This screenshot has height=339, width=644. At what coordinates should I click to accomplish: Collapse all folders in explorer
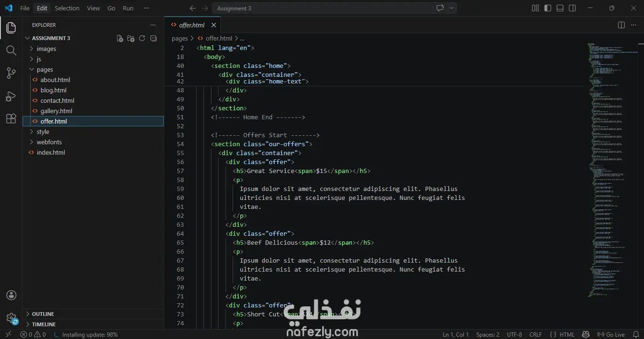coord(153,38)
